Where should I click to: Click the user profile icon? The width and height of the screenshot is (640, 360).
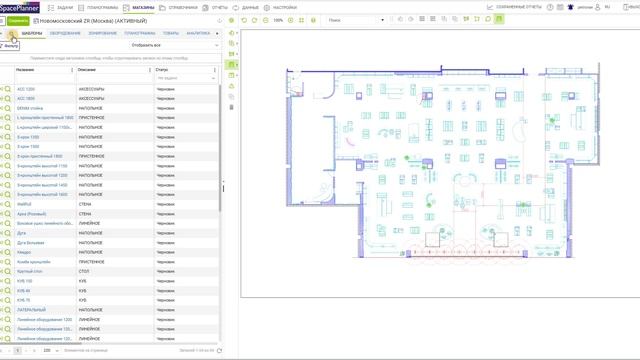(598, 7)
